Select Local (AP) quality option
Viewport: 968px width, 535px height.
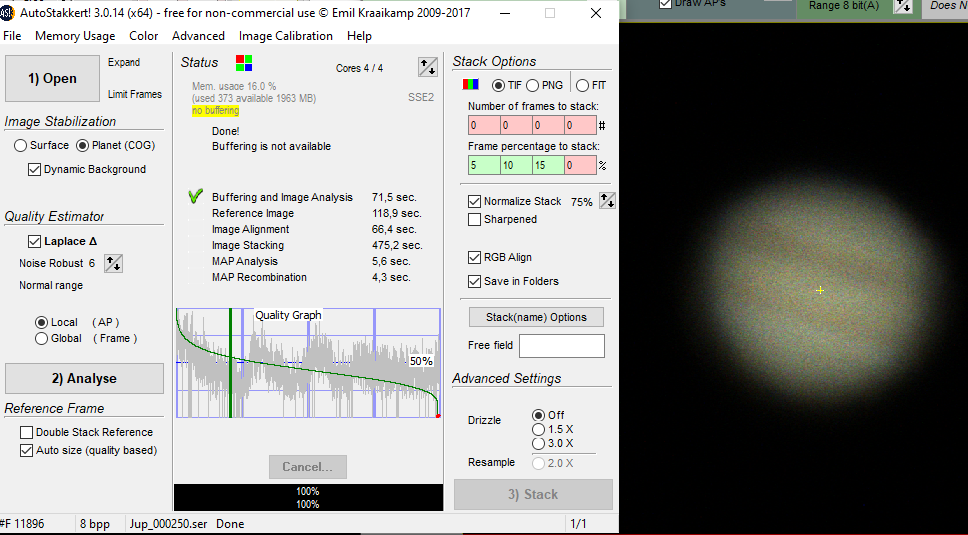point(41,322)
